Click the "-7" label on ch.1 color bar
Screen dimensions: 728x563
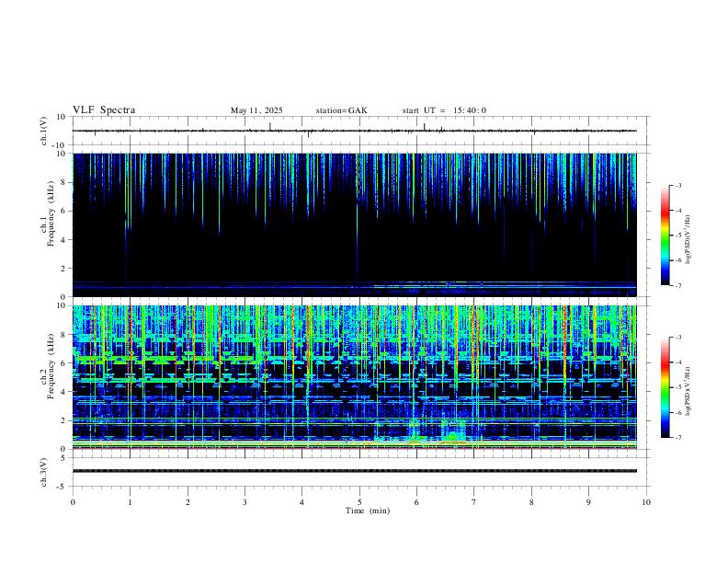pyautogui.click(x=677, y=285)
